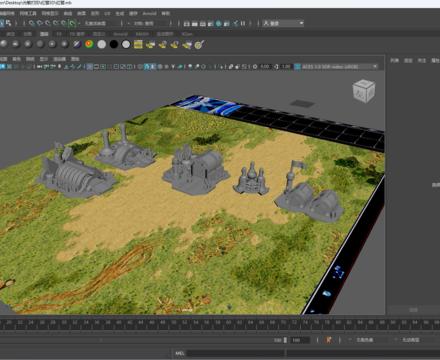This screenshot has height=360, width=440.
Task: Open the ACES color transform dropdown
Action: point(337,67)
